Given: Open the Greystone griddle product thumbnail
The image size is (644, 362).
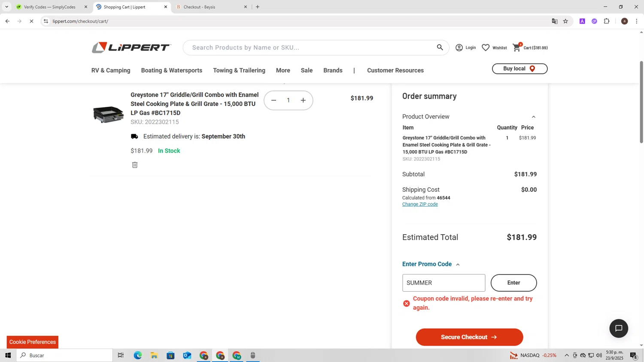Looking at the screenshot, I should pyautogui.click(x=108, y=114).
